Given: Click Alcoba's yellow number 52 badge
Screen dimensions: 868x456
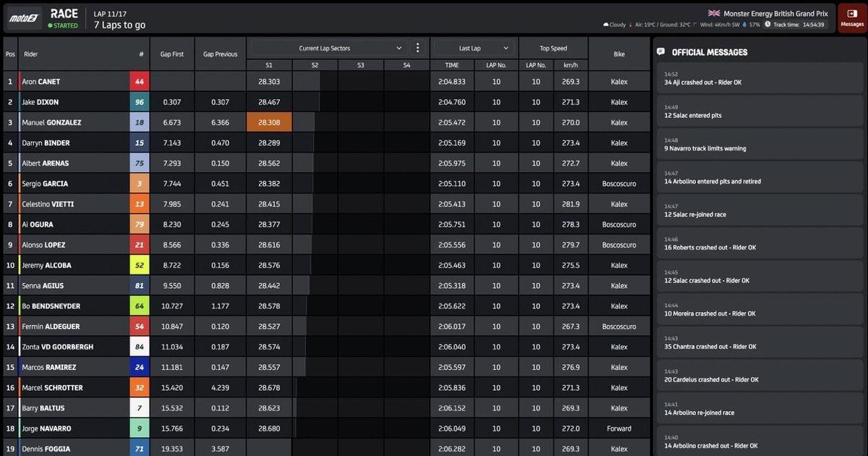Looking at the screenshot, I should click(139, 266).
